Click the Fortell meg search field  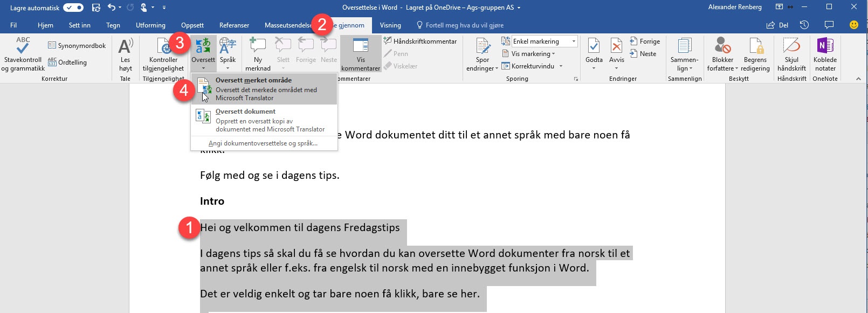point(464,25)
